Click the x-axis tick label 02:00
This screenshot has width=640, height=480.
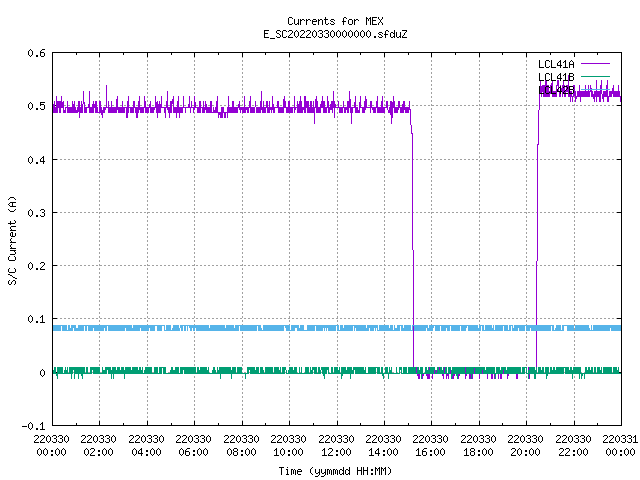(98, 452)
